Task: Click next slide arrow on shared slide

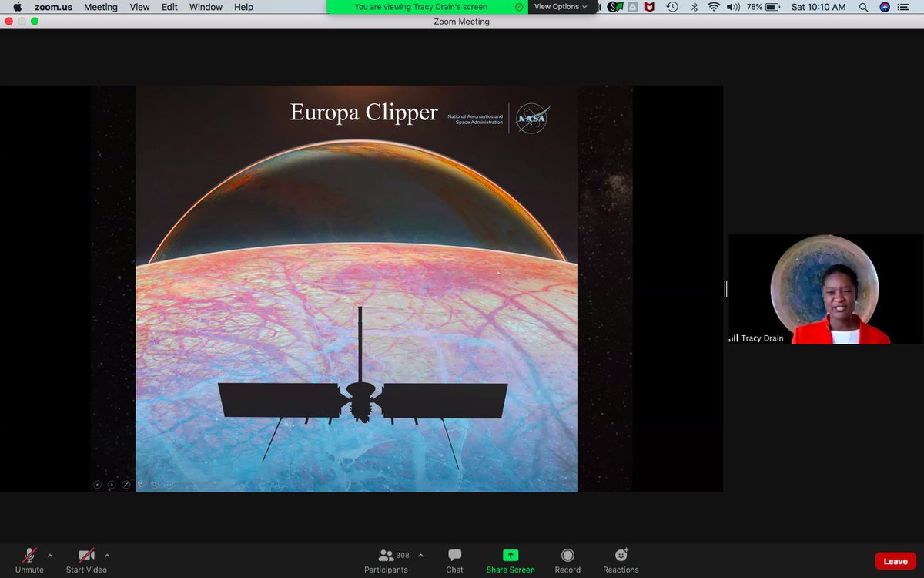Action: [x=112, y=485]
